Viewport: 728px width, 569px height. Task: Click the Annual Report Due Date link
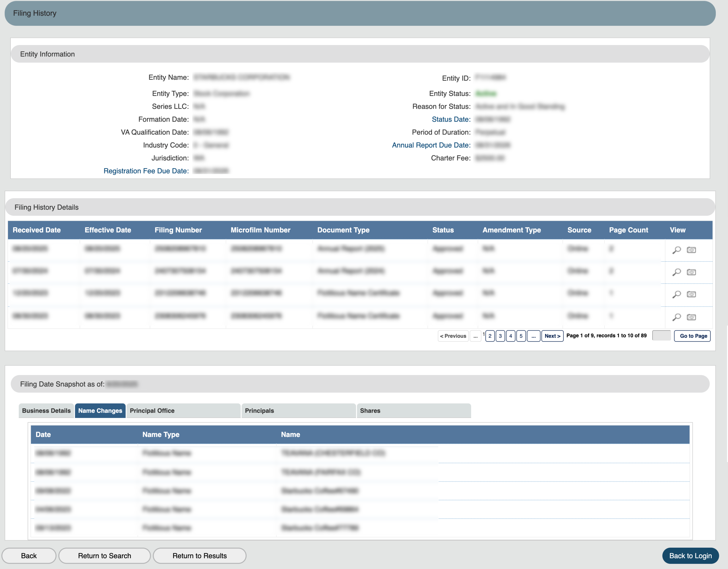431,145
